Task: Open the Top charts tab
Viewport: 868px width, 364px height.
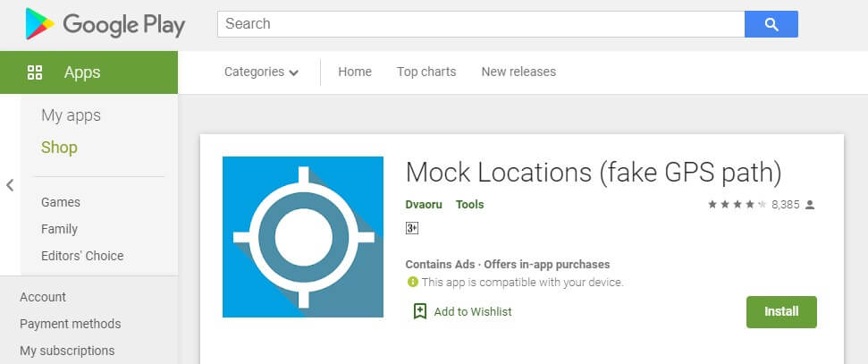Action: [x=426, y=72]
